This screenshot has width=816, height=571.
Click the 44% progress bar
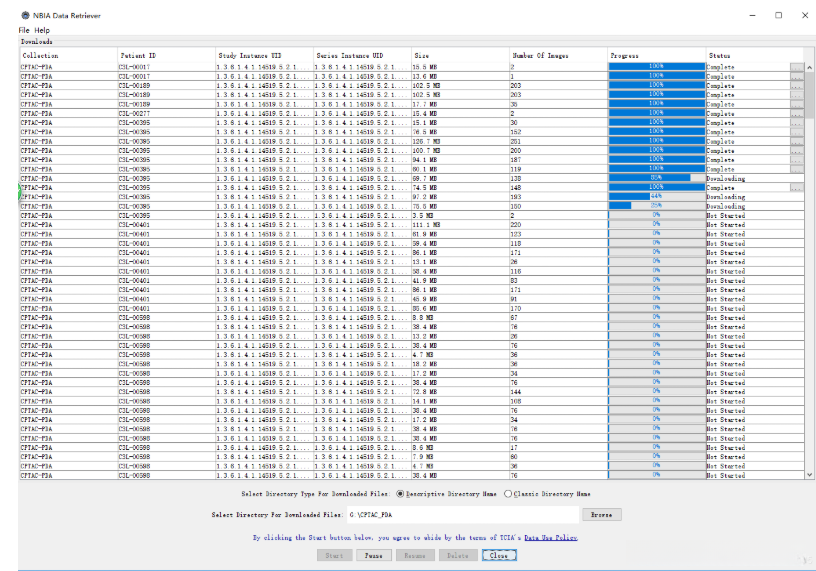coord(657,197)
